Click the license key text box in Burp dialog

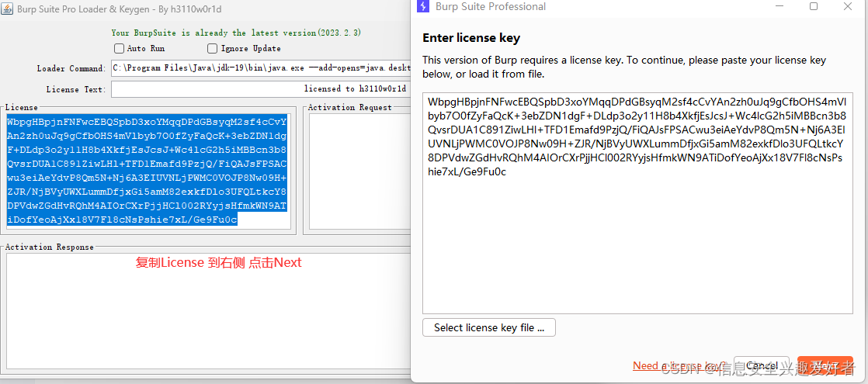point(637,203)
